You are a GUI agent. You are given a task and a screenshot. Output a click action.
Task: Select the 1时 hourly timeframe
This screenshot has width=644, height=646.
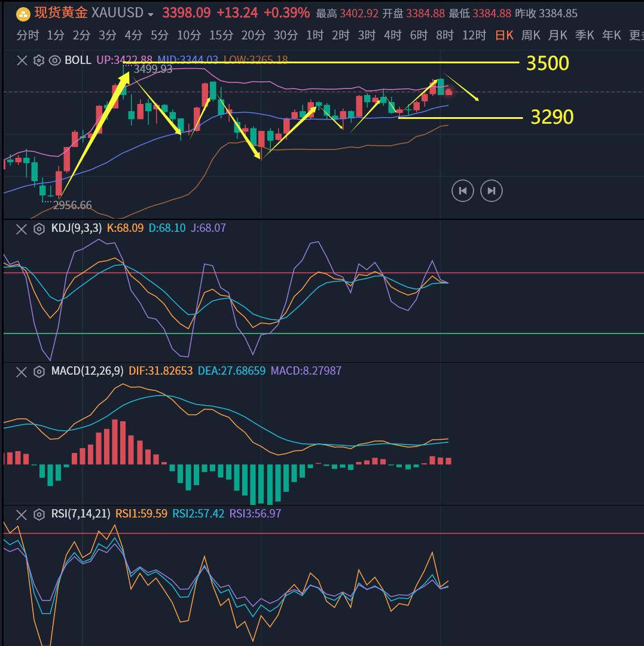click(x=315, y=36)
